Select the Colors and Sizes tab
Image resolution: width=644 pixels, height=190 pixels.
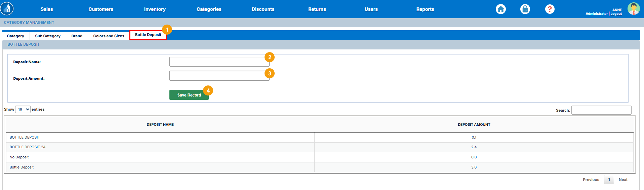click(x=109, y=36)
